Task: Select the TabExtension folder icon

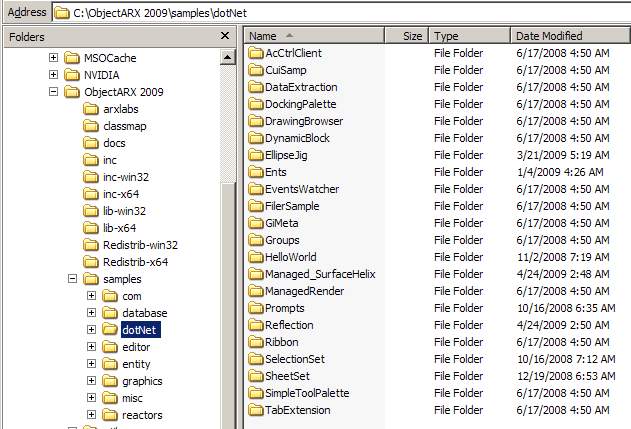Action: point(256,410)
